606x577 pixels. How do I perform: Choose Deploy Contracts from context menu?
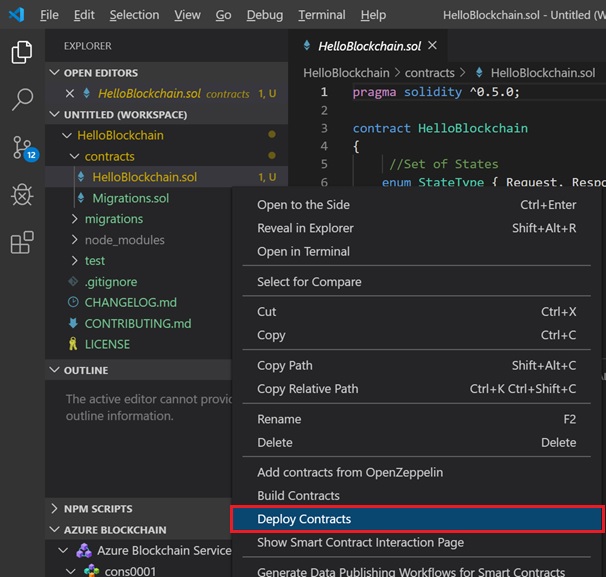point(417,519)
